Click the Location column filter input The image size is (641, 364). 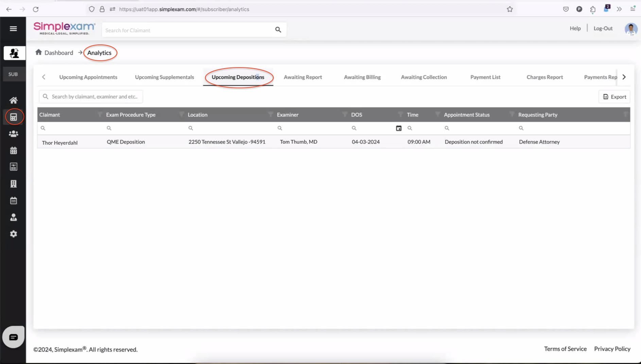(230, 128)
